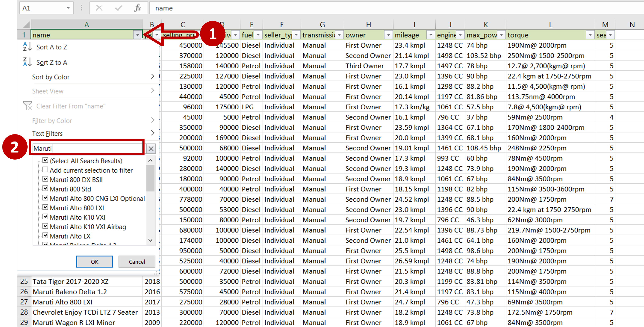Click the select-all corner triangle of sheet
This screenshot has width=644, height=327.
[26, 24]
